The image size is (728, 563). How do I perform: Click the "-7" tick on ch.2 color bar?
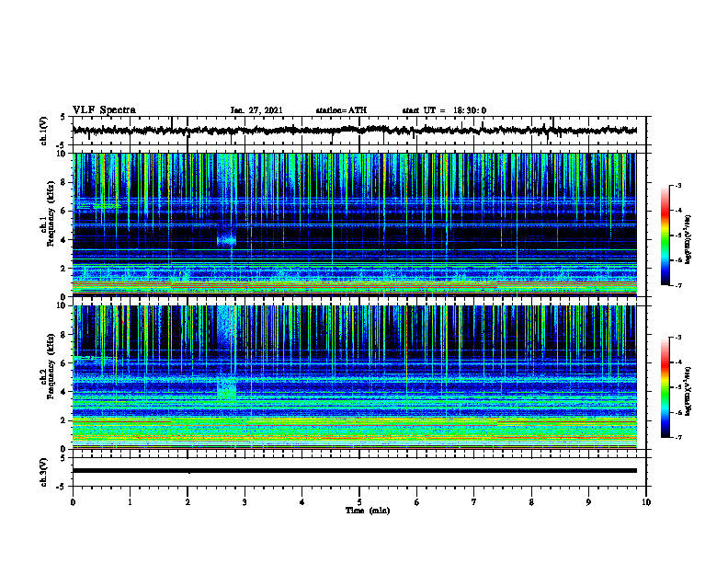coord(678,437)
